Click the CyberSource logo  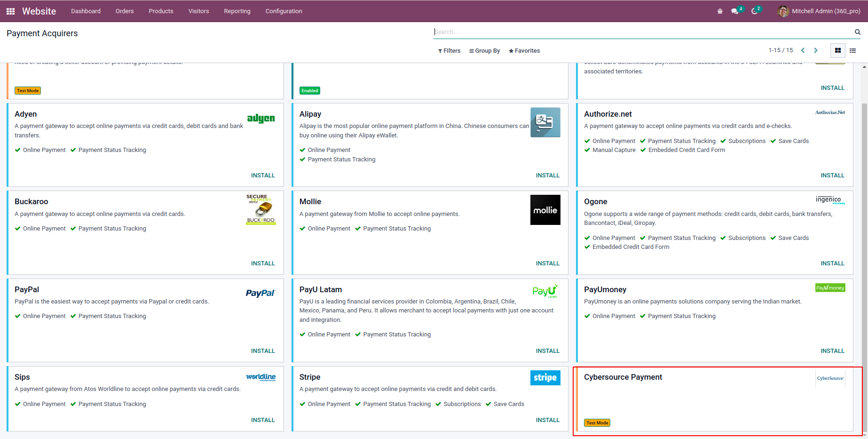click(x=830, y=378)
